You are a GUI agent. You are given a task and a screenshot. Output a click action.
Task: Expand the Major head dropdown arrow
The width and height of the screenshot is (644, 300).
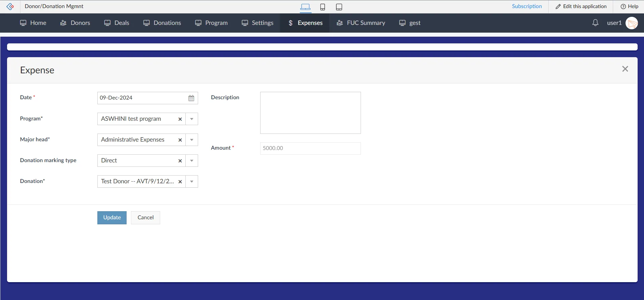192,140
